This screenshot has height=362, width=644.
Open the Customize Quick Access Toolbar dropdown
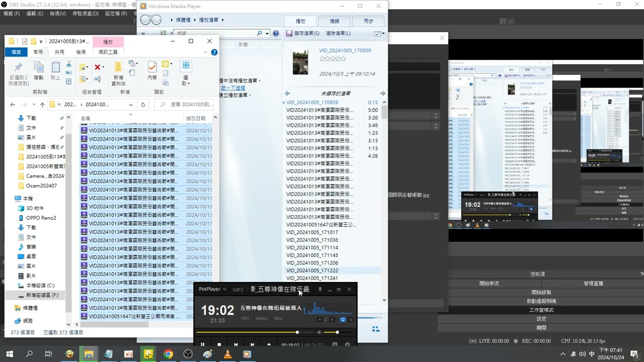coord(41,41)
